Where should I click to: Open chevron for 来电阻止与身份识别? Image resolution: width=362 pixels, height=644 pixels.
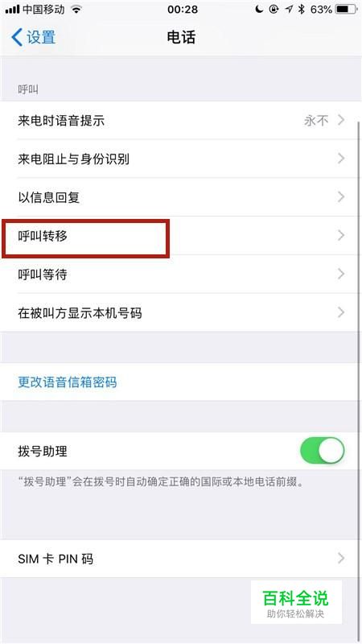[341, 159]
